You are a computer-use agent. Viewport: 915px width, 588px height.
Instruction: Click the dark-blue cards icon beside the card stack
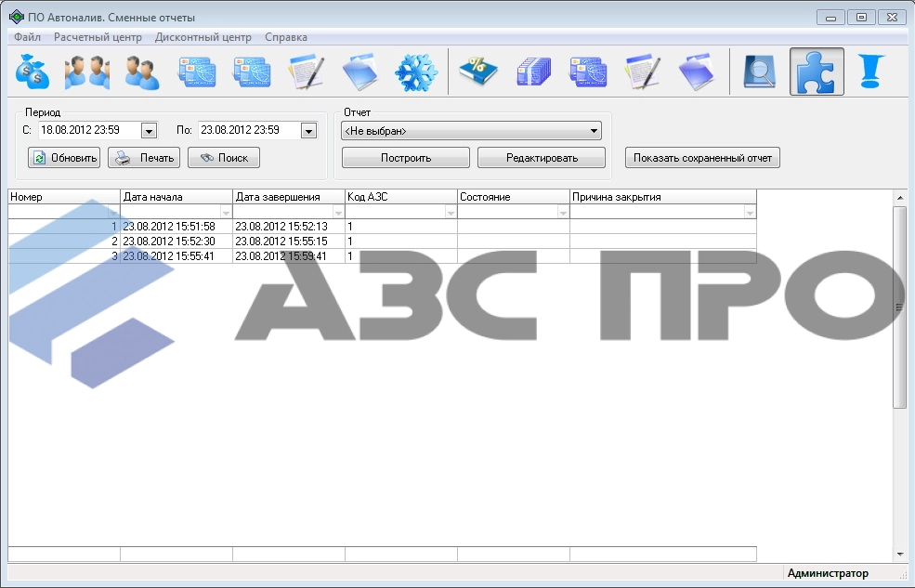point(588,72)
